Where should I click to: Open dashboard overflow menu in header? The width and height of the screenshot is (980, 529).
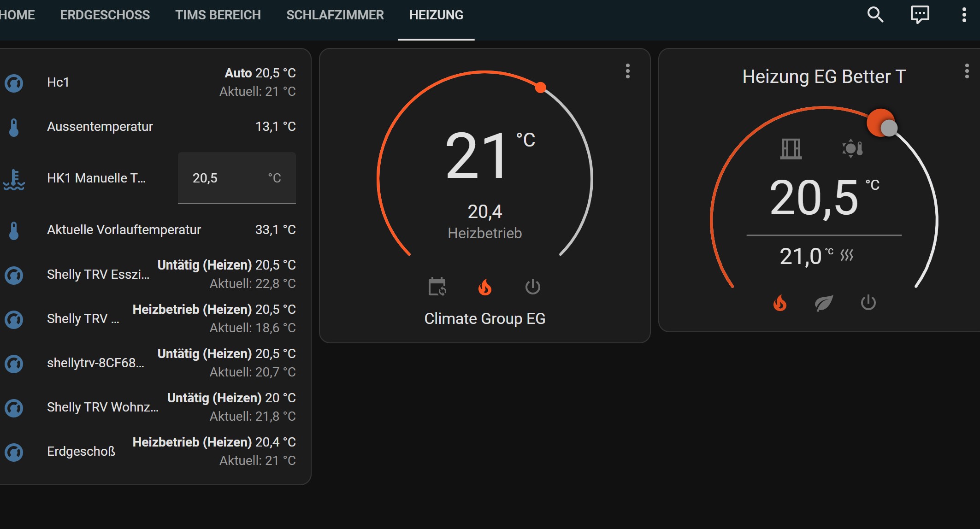(964, 15)
